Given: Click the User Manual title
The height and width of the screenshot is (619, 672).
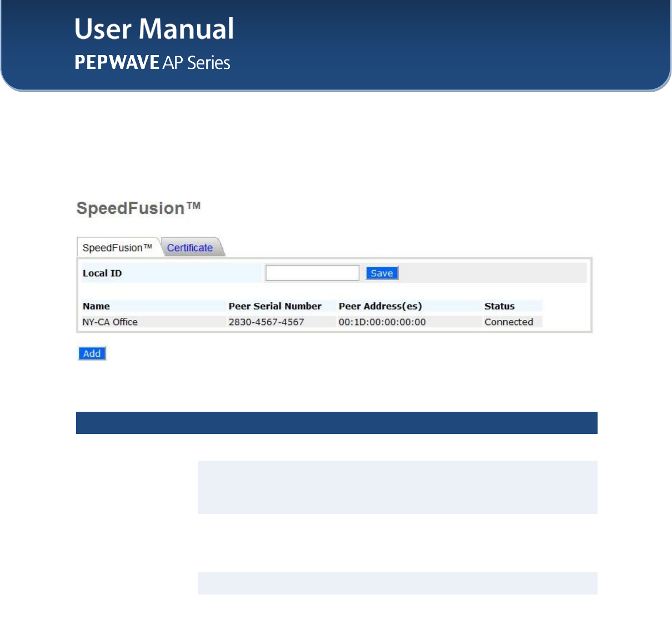Looking at the screenshot, I should click(x=154, y=29).
